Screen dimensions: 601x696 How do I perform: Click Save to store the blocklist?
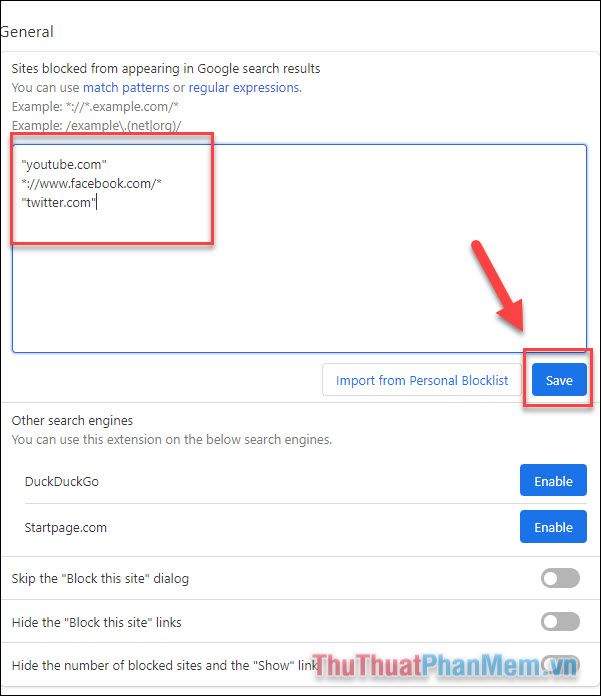point(559,380)
